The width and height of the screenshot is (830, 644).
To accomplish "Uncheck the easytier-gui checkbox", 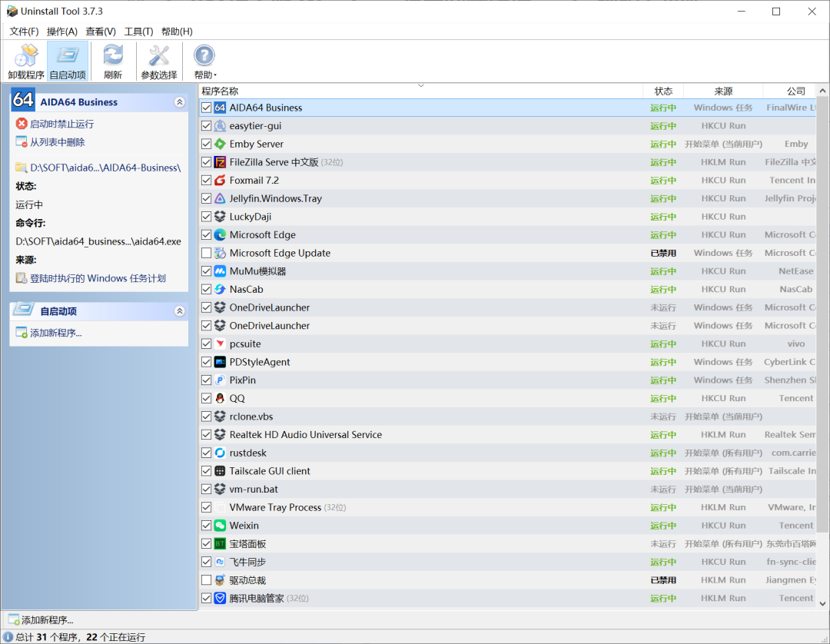I will click(x=207, y=126).
